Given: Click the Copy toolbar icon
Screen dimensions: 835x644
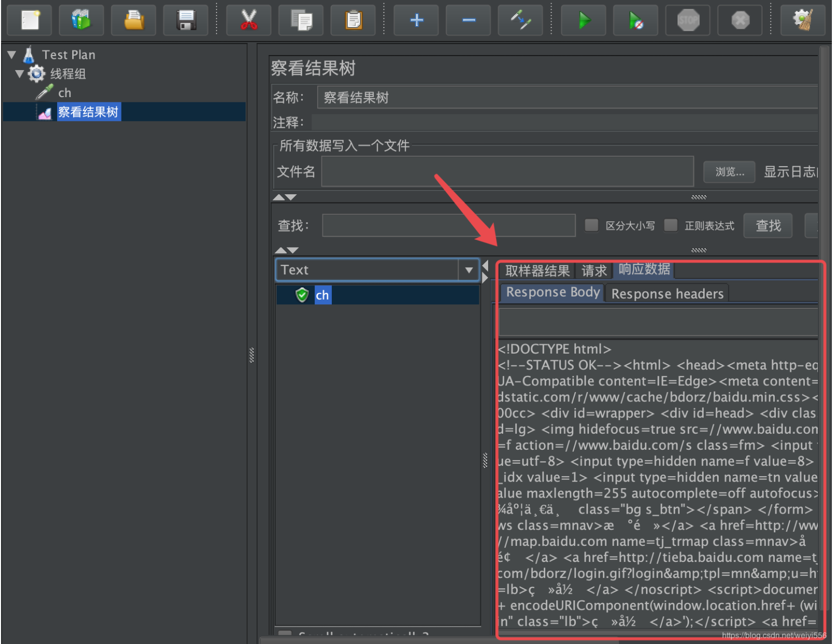Looking at the screenshot, I should [x=301, y=20].
